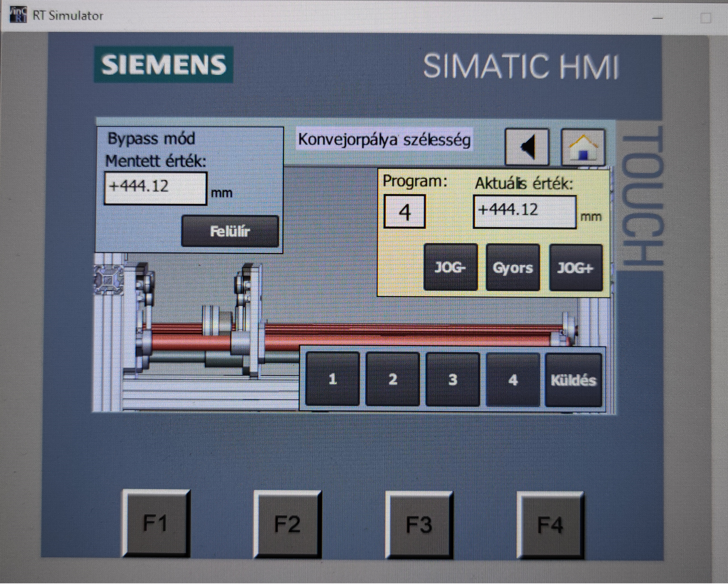Select program button 3
728x584 pixels.
click(453, 379)
